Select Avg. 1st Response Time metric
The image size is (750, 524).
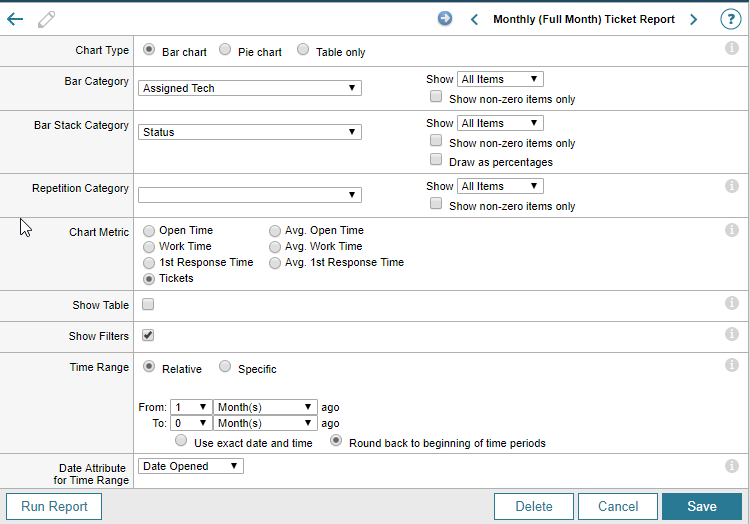(275, 263)
